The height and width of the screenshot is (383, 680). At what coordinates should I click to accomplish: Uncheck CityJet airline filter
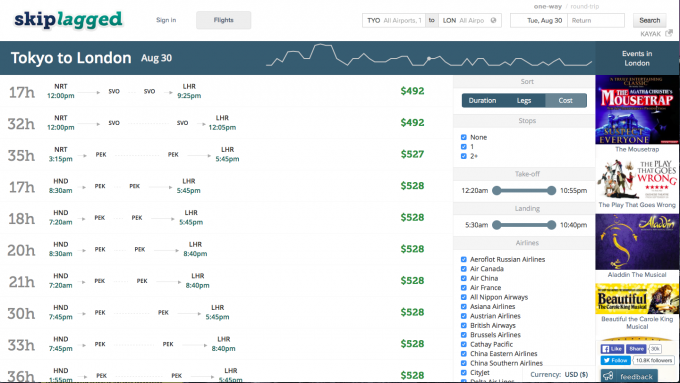[464, 373]
